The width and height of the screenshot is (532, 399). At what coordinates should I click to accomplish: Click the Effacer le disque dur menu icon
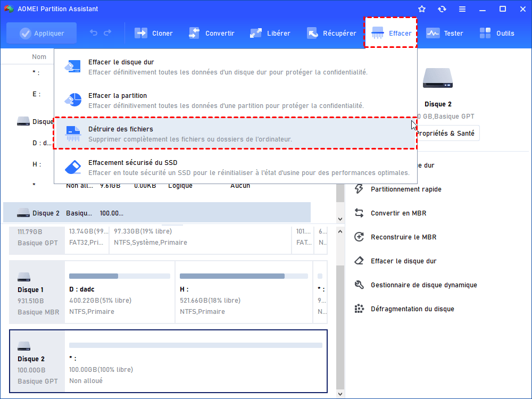click(x=72, y=66)
